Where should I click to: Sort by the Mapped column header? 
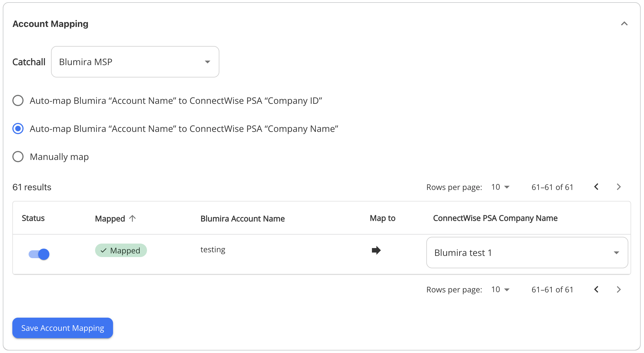(x=115, y=218)
